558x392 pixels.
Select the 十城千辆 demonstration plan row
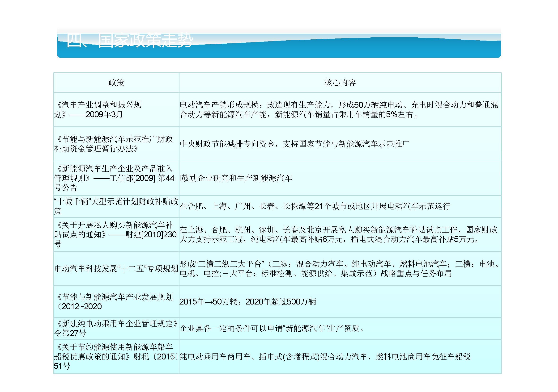coord(114,206)
